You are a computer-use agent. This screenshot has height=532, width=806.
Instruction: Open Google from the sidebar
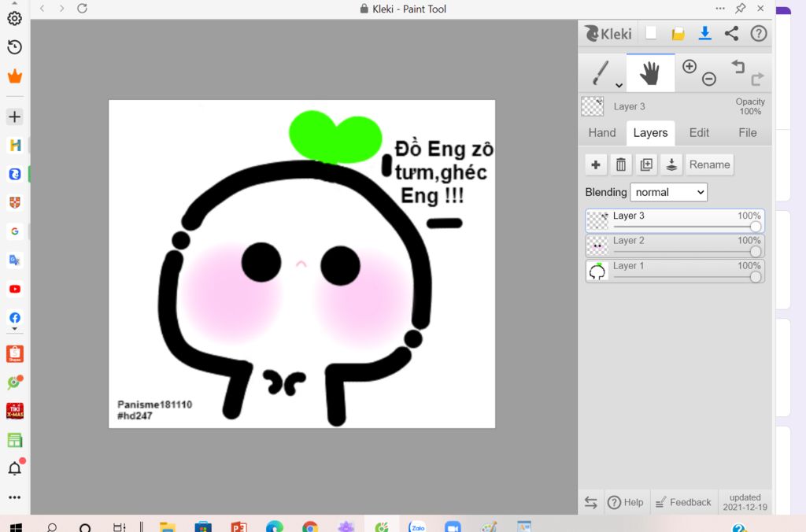point(15,231)
